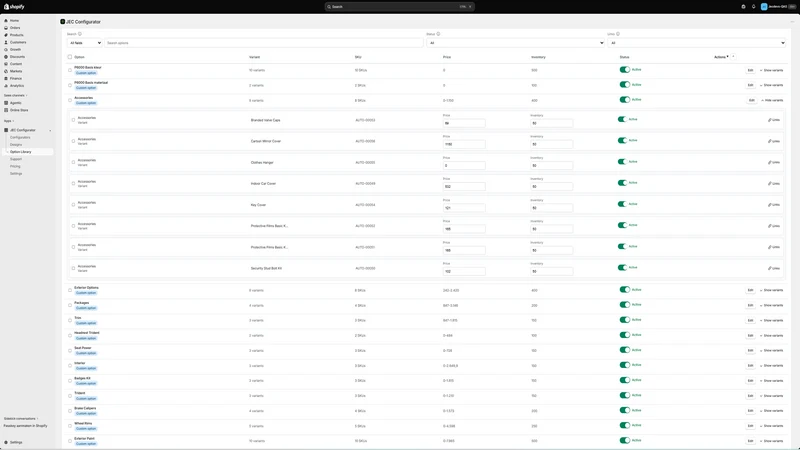Click the JEC Configurator app icon in sidebar
Viewport: 800px width, 450px height.
pyautogui.click(x=6, y=130)
